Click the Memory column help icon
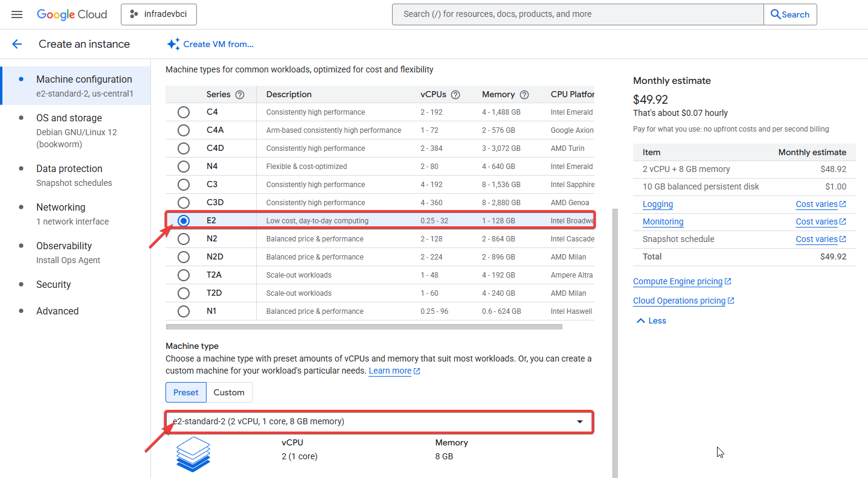Image resolution: width=868 pixels, height=478 pixels. click(524, 95)
